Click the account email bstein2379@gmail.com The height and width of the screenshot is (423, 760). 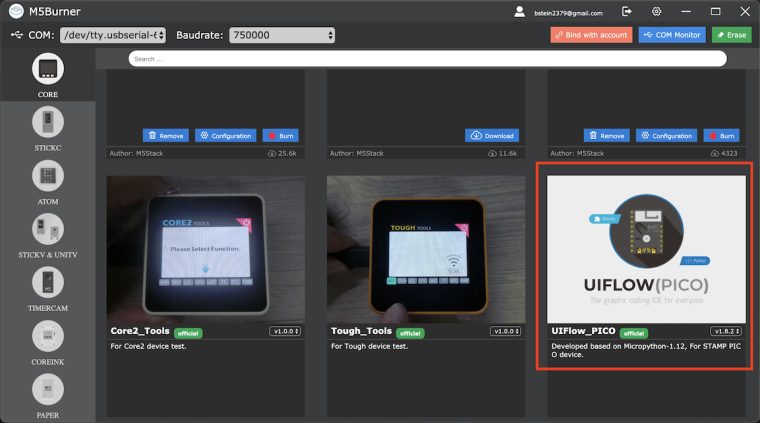click(569, 13)
